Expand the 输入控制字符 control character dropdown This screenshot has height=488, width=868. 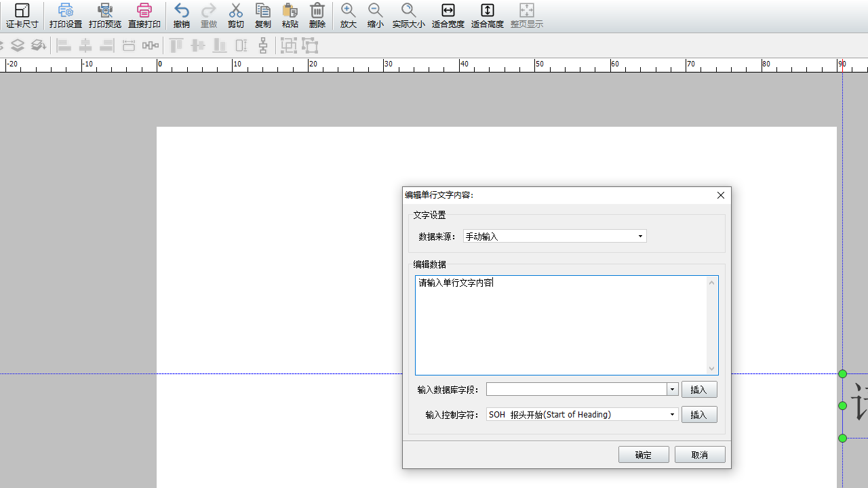click(x=672, y=415)
